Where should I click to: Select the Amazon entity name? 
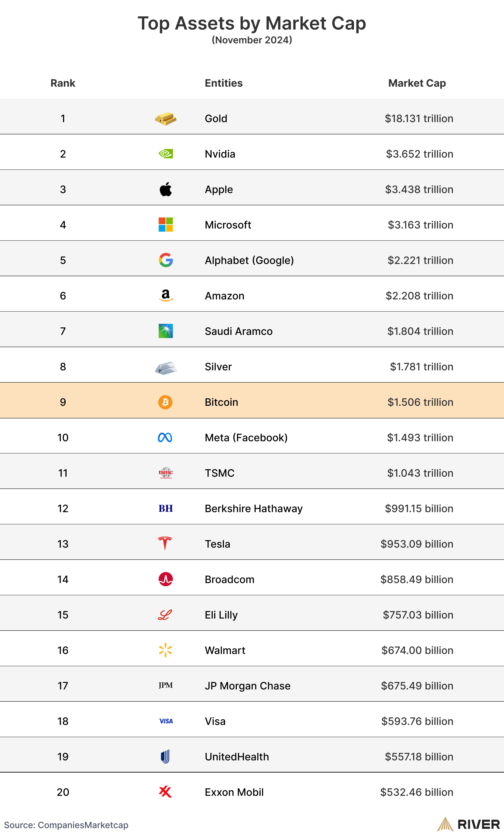coord(224,295)
